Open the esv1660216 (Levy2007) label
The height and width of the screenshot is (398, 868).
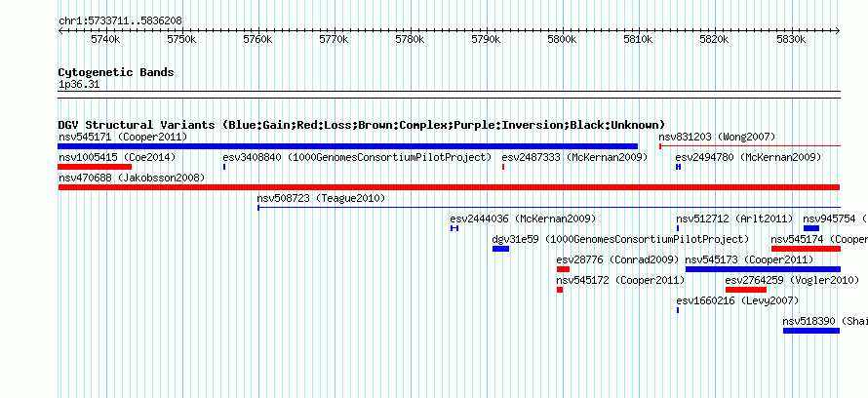(737, 300)
